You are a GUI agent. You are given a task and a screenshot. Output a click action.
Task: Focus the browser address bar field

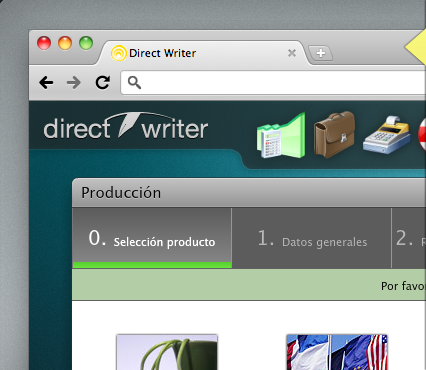pyautogui.click(x=273, y=82)
